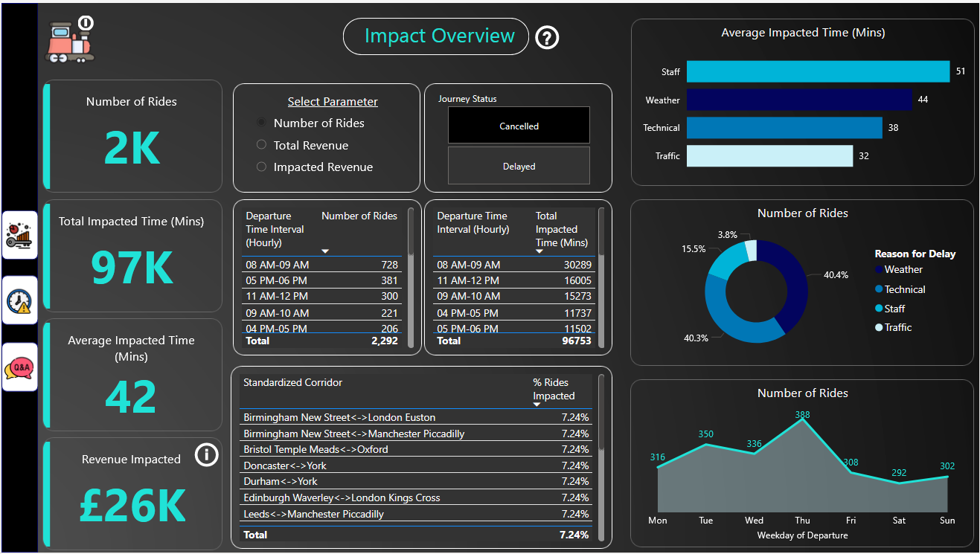Click the Impact Overview title button
The width and height of the screenshot is (980, 554).
coord(435,36)
